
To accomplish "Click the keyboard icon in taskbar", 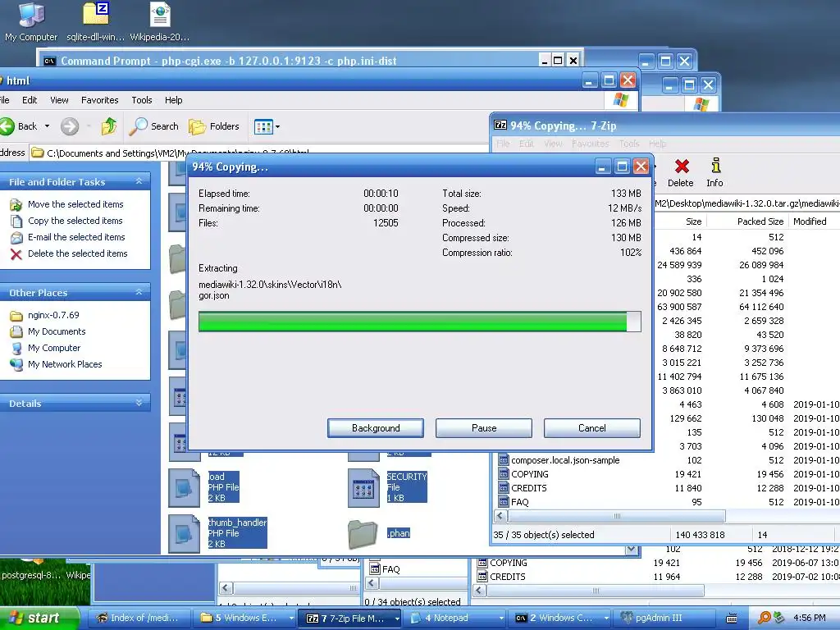I will (x=731, y=619).
